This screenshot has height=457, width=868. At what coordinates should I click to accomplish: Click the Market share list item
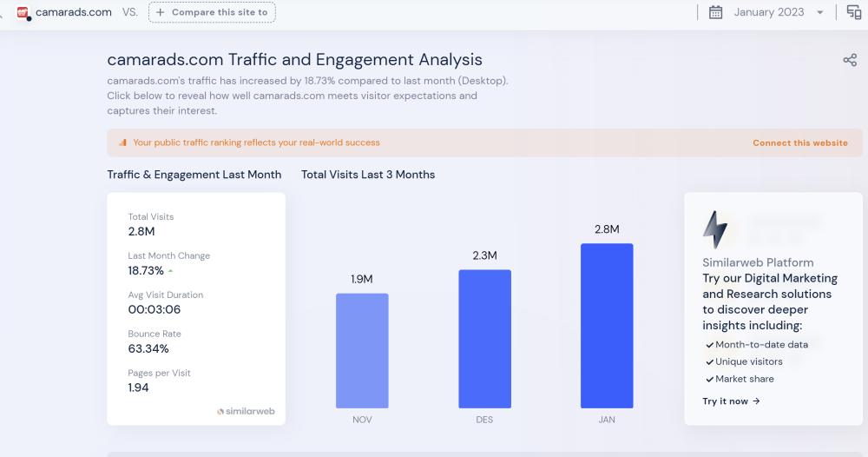744,379
